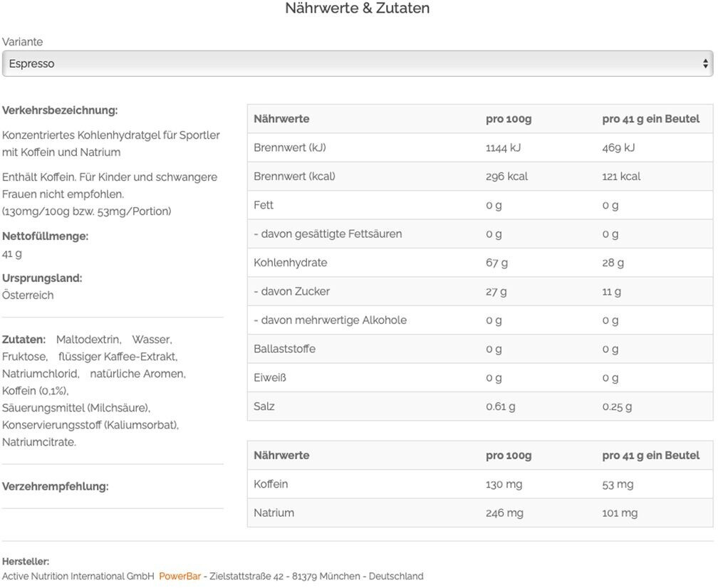
Task: Select the Salz row label
Action: pyautogui.click(x=264, y=406)
